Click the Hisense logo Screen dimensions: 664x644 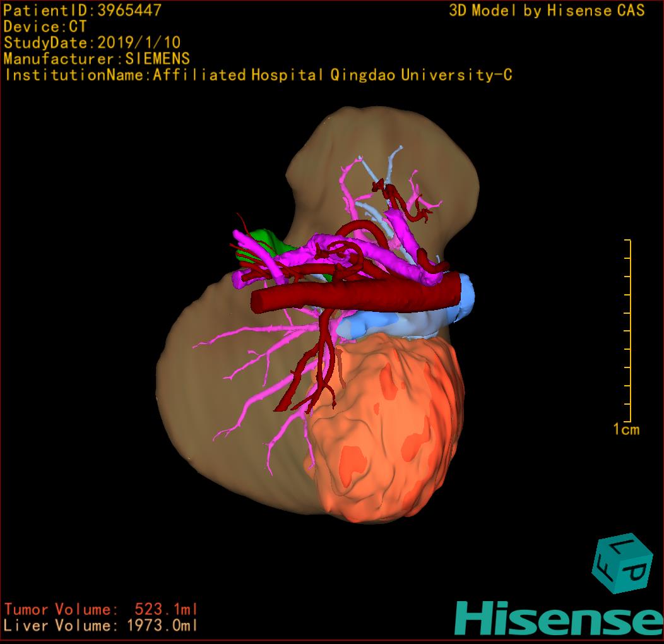(559, 618)
